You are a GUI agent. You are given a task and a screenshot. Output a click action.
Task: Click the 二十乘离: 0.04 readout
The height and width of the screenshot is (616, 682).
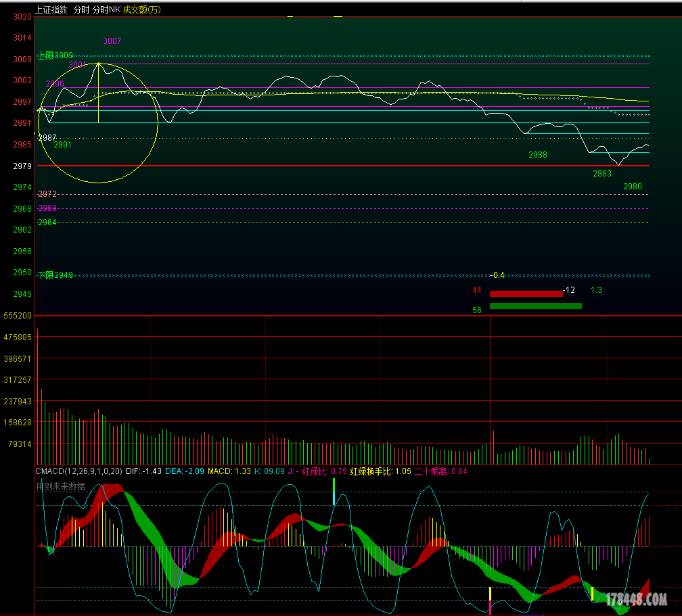tap(440, 471)
